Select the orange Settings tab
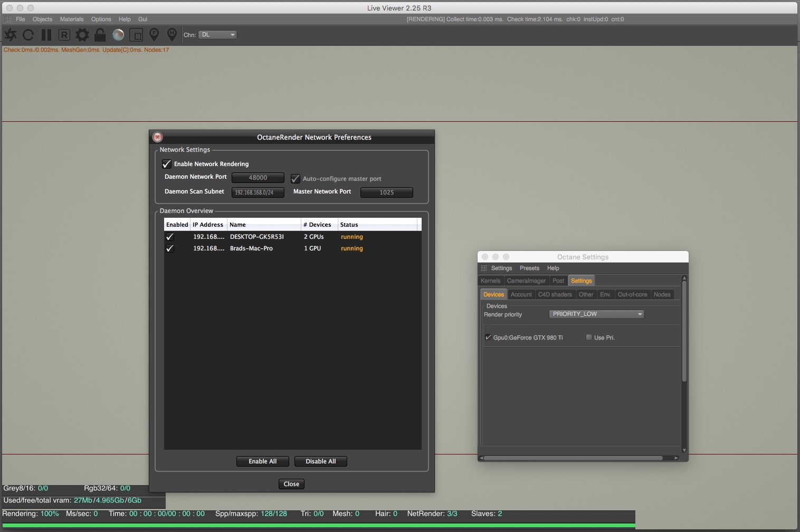The width and height of the screenshot is (800, 532). [x=582, y=281]
